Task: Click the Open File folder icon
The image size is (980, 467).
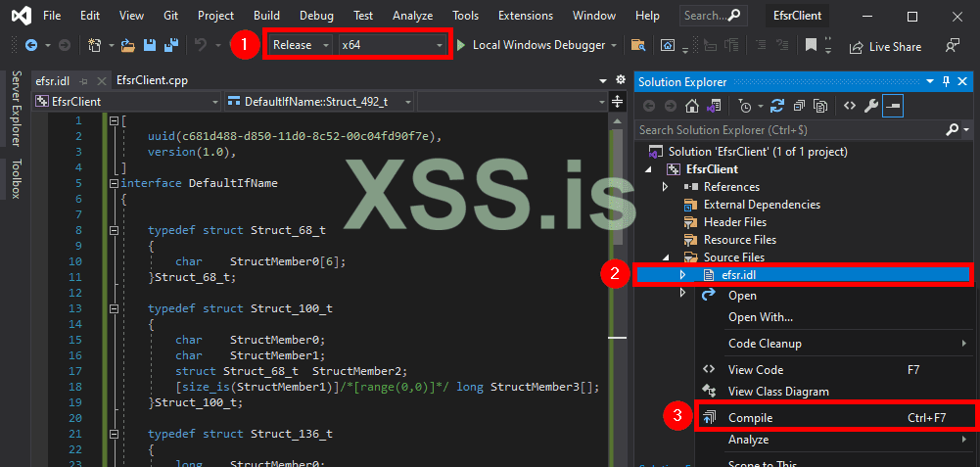Action: [x=128, y=45]
